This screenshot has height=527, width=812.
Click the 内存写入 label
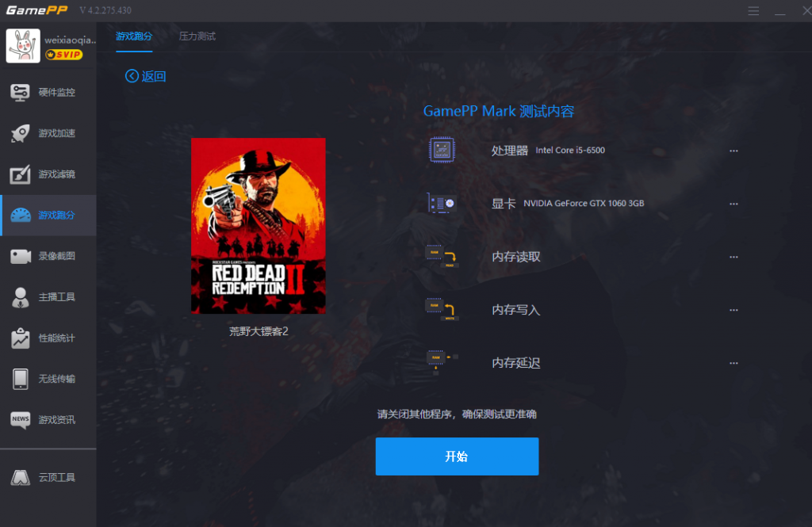click(515, 310)
